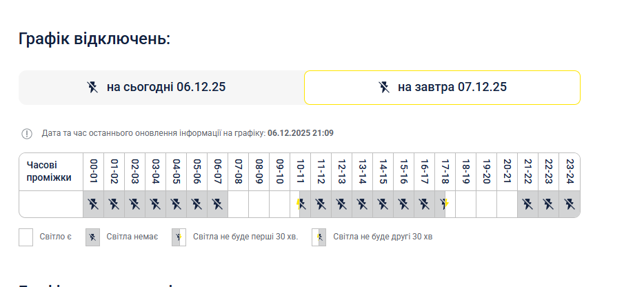Click the last update timestamp 06.12.2025 21:09

click(x=301, y=132)
